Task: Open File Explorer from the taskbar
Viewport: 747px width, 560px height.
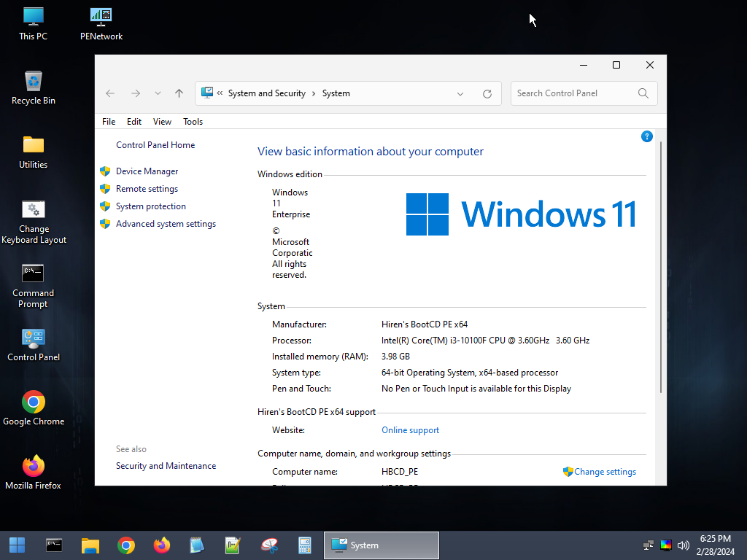Action: [x=90, y=545]
